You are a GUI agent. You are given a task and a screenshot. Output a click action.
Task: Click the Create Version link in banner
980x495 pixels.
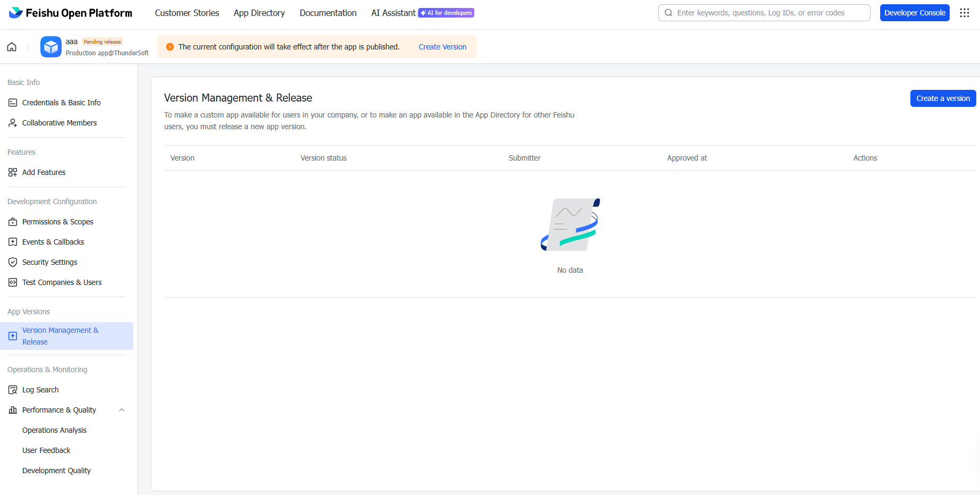point(442,47)
